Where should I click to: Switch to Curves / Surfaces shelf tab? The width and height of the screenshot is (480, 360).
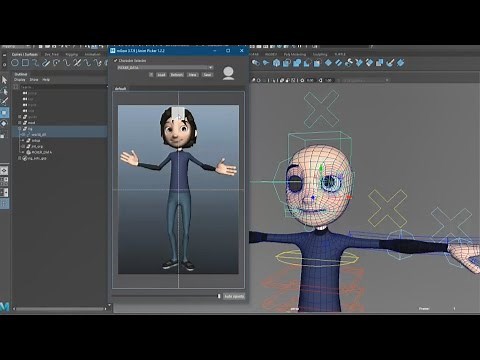[25, 54]
